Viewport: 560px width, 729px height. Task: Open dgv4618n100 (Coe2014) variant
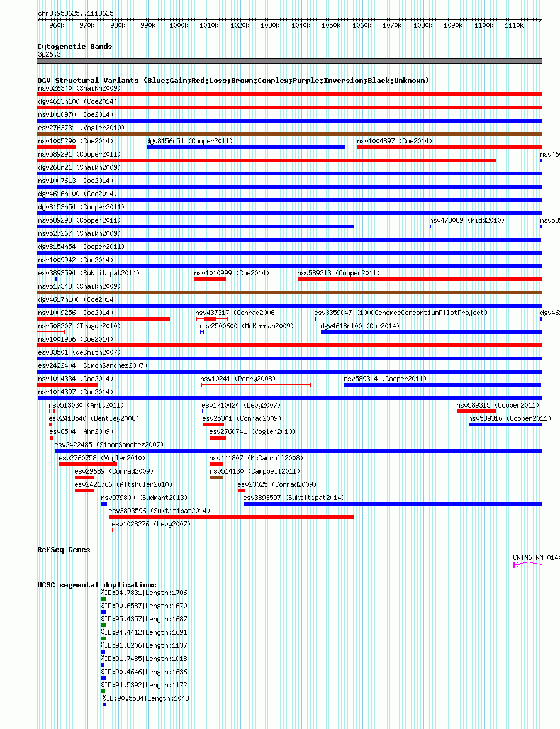(x=360, y=326)
